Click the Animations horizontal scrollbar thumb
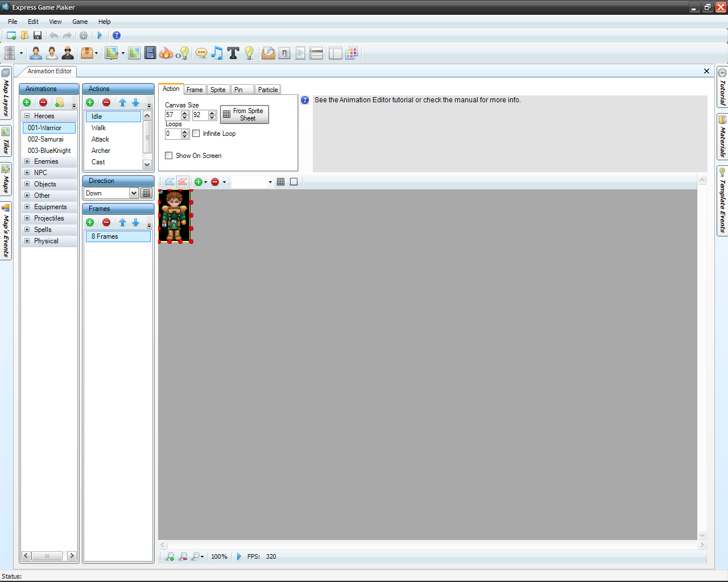Screen dimensions: 728x582 pyautogui.click(x=47, y=556)
